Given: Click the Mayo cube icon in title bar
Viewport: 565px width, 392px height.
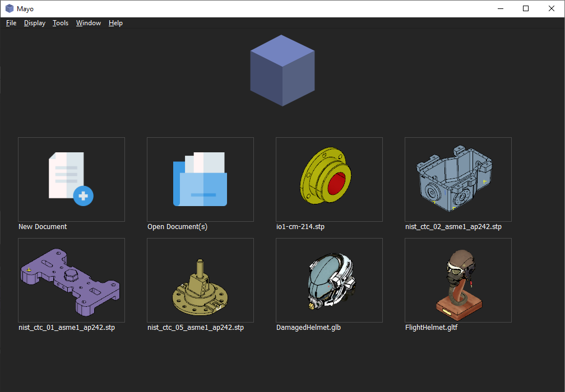Looking at the screenshot, I should [x=10, y=8].
